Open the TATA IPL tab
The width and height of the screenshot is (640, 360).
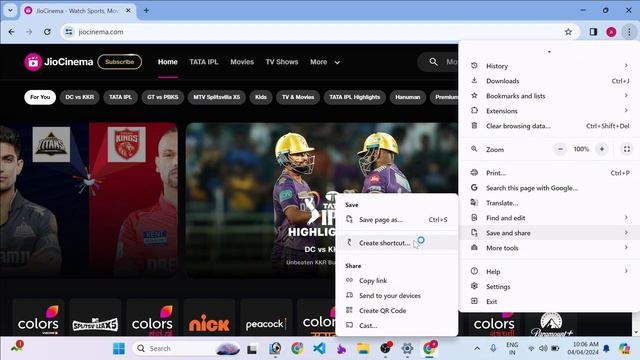click(204, 62)
